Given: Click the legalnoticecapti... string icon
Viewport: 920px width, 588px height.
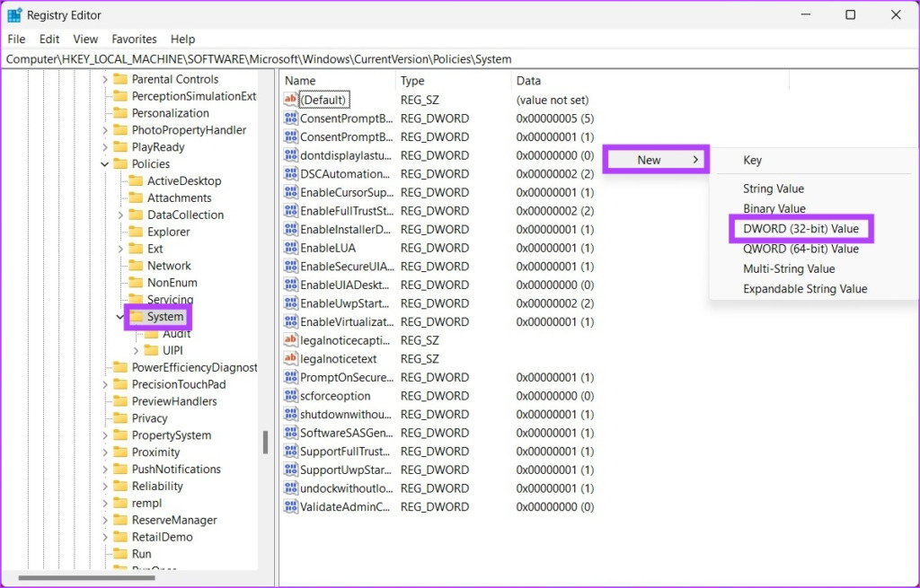Looking at the screenshot, I should 290,339.
